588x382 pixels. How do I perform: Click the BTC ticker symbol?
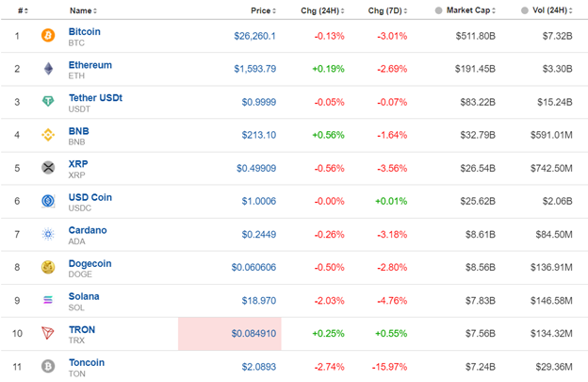click(x=76, y=43)
